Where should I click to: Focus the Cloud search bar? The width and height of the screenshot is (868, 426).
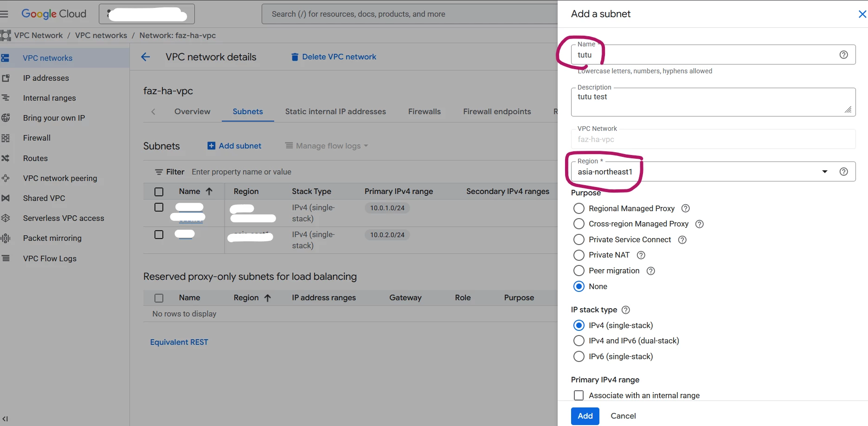pyautogui.click(x=410, y=14)
